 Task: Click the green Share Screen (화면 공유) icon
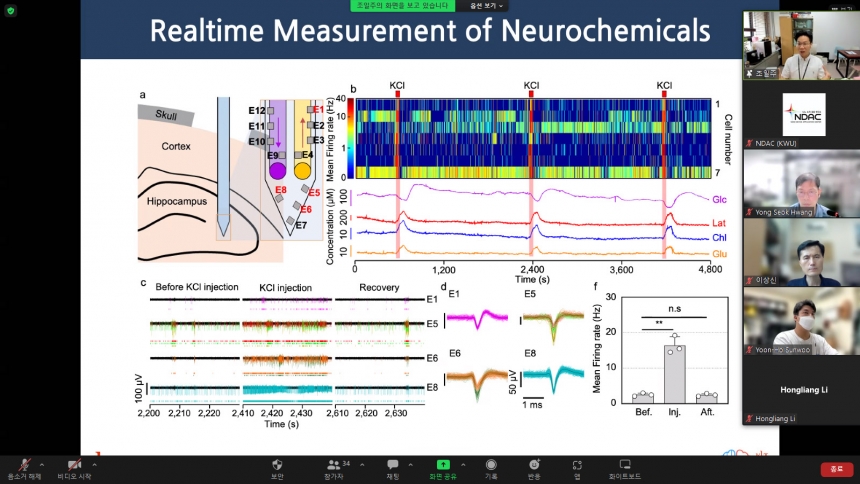click(443, 466)
